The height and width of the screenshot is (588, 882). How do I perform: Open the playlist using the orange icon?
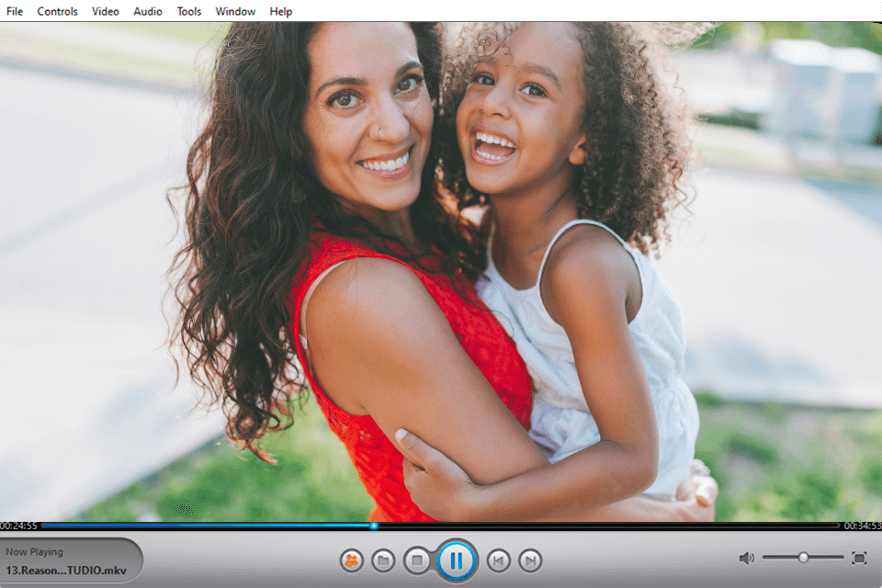(352, 558)
